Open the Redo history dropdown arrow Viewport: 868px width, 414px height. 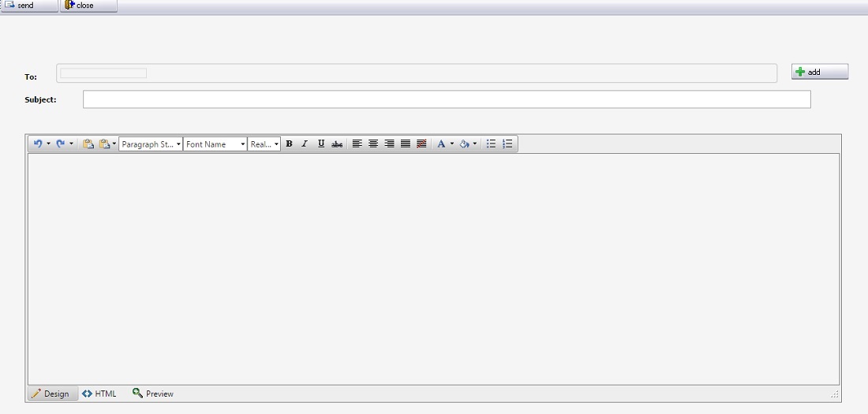[71, 144]
